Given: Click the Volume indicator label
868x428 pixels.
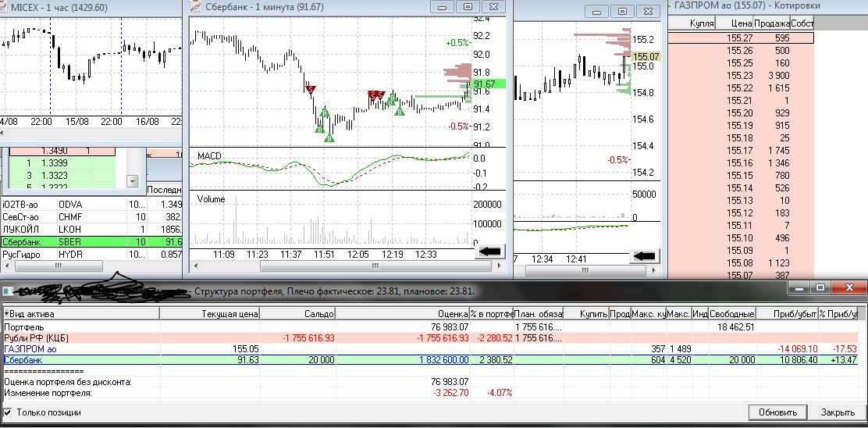Looking at the screenshot, I should (211, 199).
